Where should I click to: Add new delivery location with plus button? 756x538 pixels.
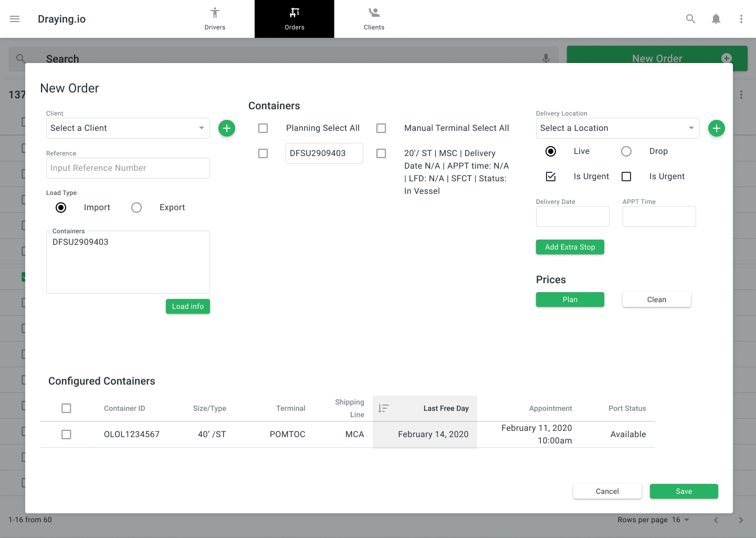click(716, 128)
